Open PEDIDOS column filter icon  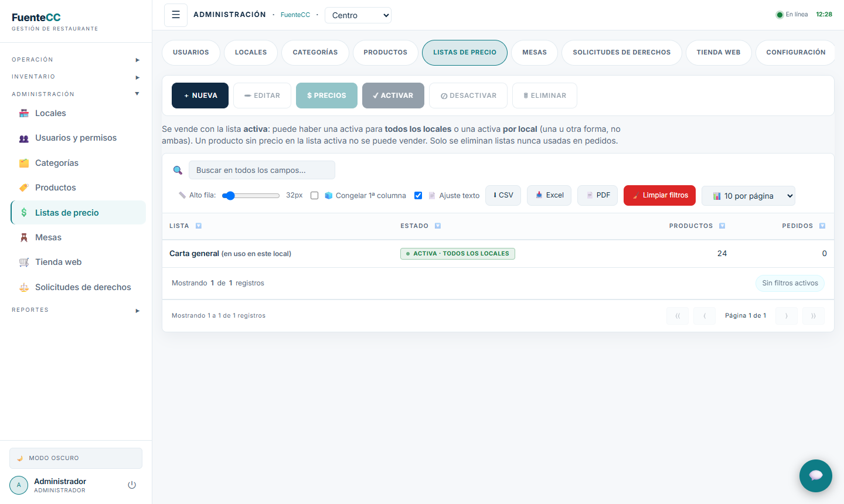(822, 226)
